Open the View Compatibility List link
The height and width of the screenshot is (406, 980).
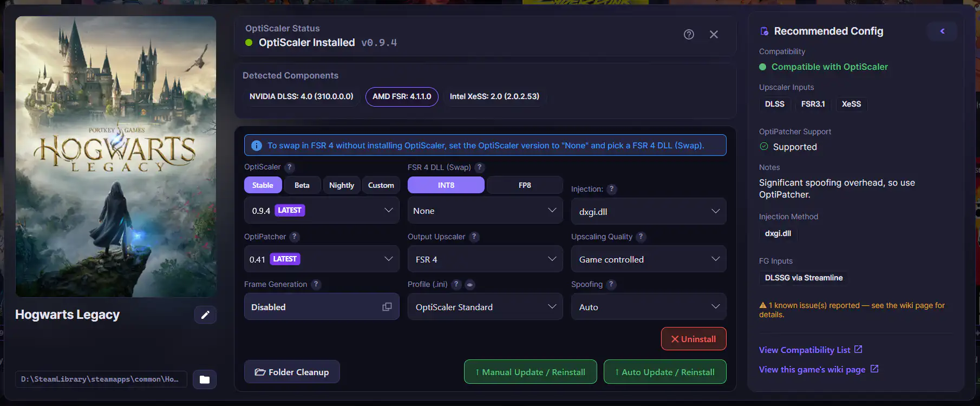coord(811,350)
